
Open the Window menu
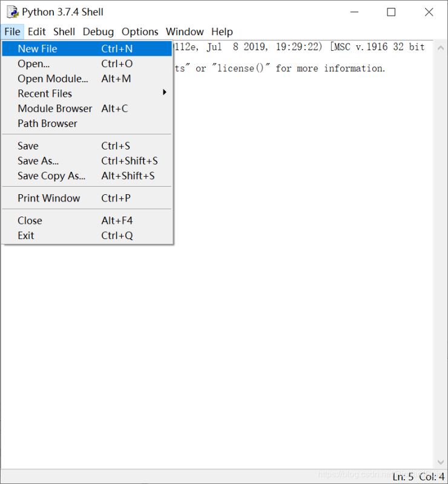185,32
